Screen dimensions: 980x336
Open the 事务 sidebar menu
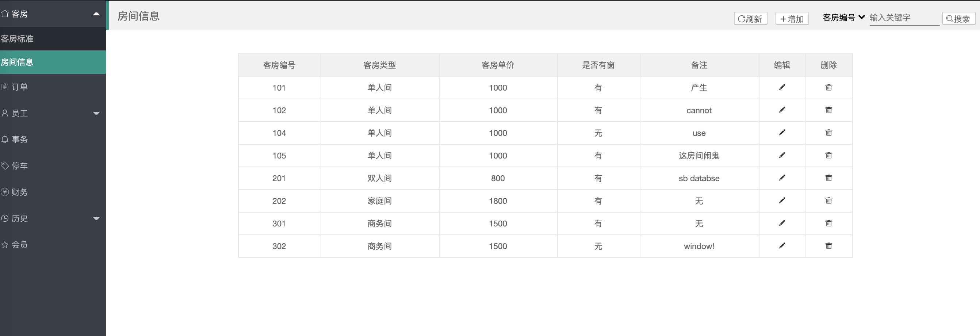coord(53,139)
